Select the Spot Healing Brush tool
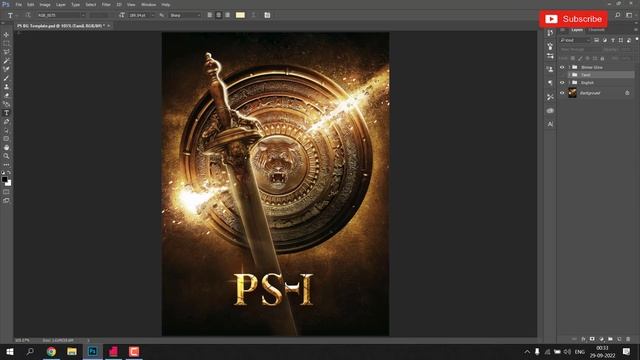This screenshot has height=360, width=640. [6, 69]
